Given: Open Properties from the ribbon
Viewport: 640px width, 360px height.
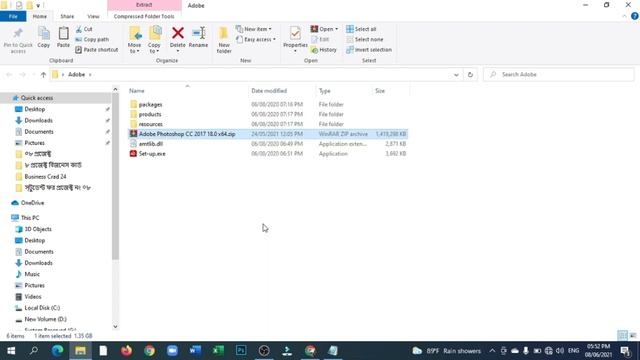Looking at the screenshot, I should (x=295, y=39).
